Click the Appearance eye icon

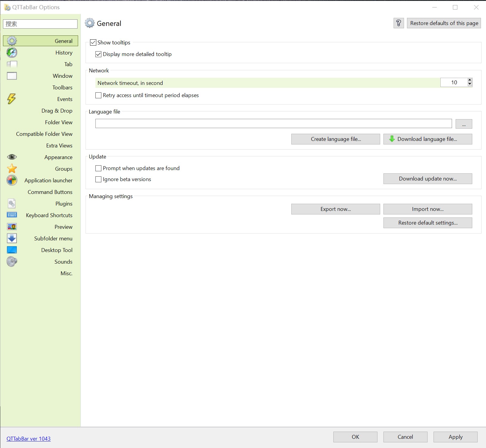click(12, 157)
